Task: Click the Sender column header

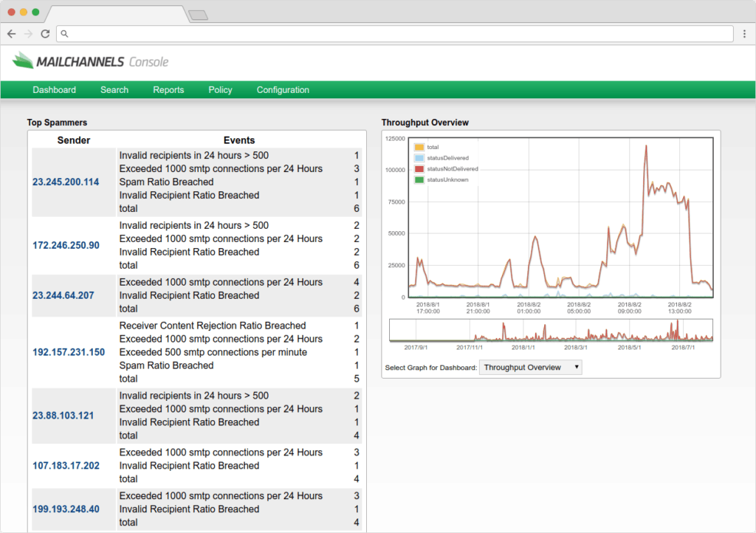Action: point(74,140)
